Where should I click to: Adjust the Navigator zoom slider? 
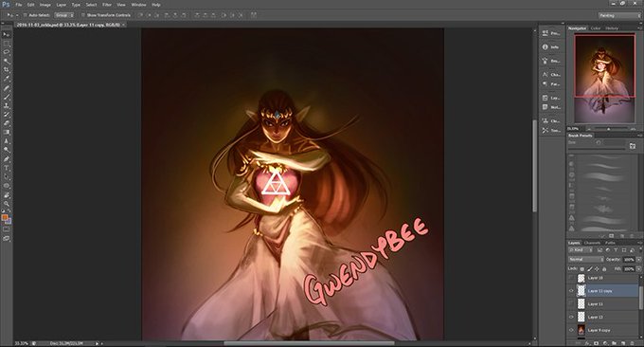point(609,129)
